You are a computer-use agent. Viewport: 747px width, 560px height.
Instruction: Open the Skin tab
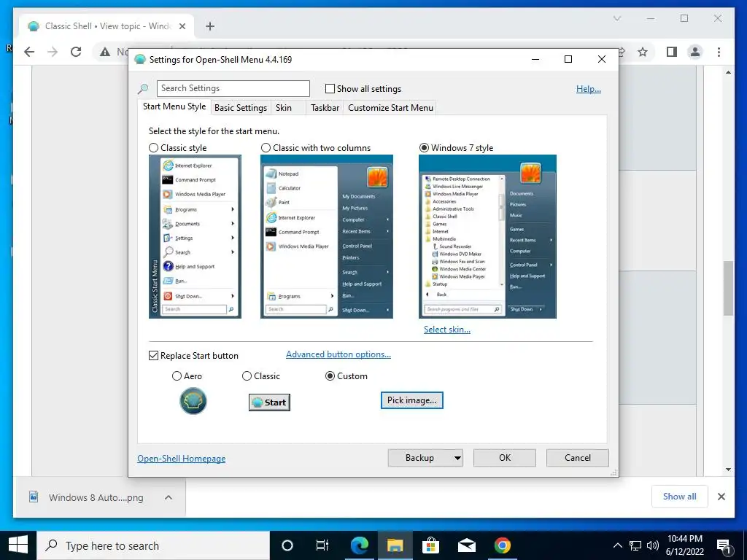coord(284,108)
